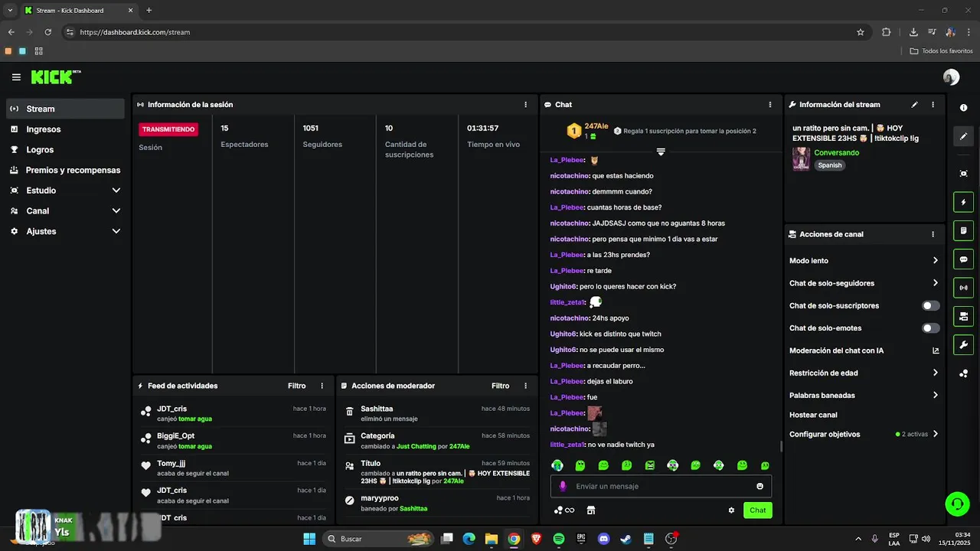This screenshot has height=551, width=980.
Task: Open the Palabras baneadas settings
Action: [x=864, y=396]
